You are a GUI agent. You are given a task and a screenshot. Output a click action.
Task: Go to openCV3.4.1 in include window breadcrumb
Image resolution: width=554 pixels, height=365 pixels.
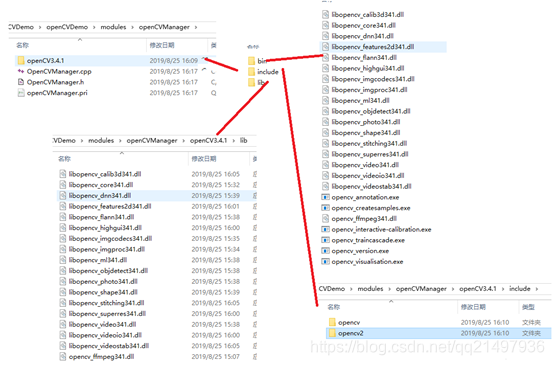click(478, 289)
